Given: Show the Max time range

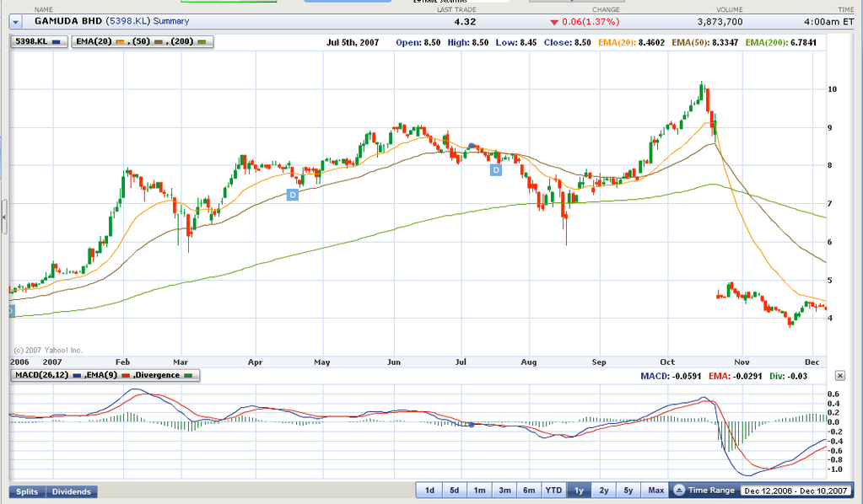Looking at the screenshot, I should [x=655, y=490].
